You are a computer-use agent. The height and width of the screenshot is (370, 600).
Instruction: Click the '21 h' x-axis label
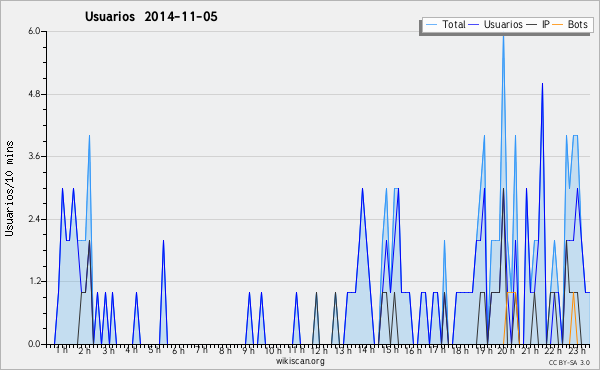[529, 350]
